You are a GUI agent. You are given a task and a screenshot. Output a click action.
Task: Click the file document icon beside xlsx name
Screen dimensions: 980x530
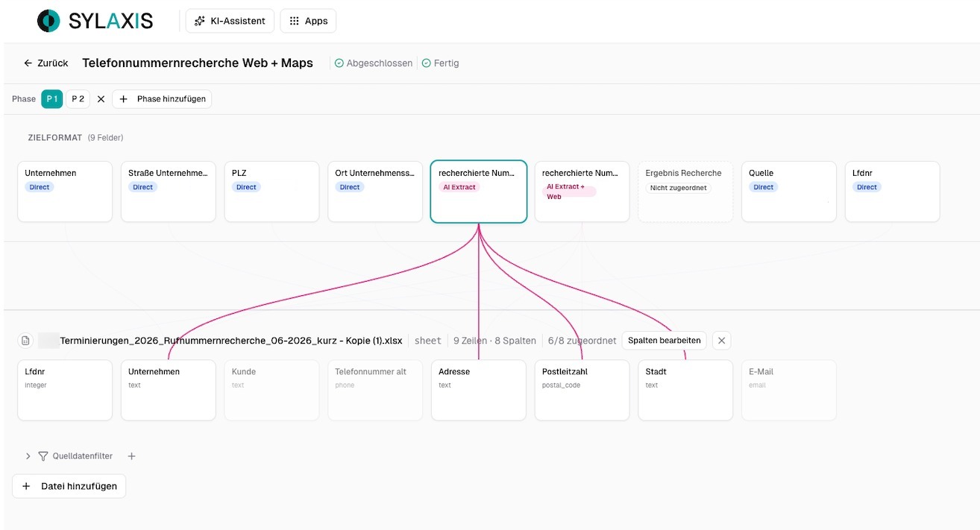pos(25,341)
